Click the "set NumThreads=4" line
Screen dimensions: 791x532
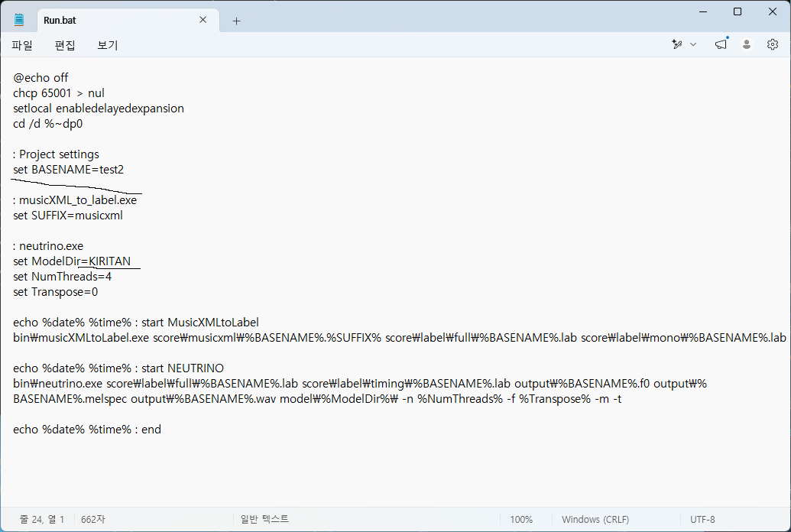[x=62, y=277]
